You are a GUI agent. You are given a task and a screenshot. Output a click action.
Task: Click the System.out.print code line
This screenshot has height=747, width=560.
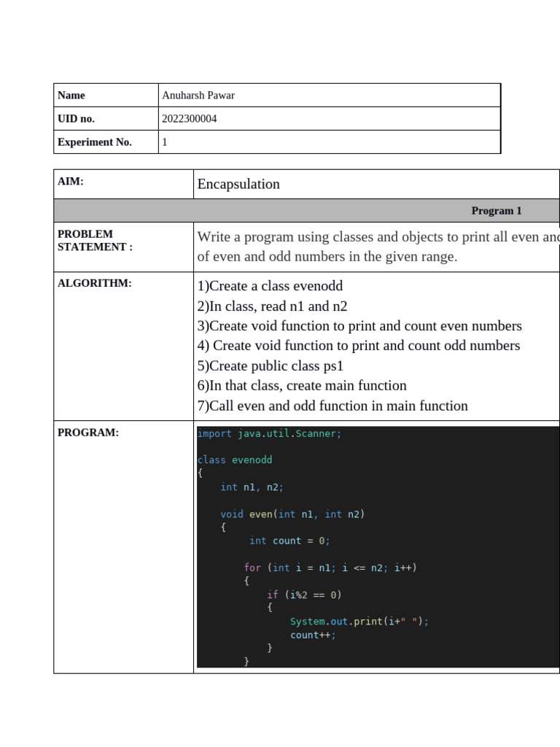coord(359,622)
